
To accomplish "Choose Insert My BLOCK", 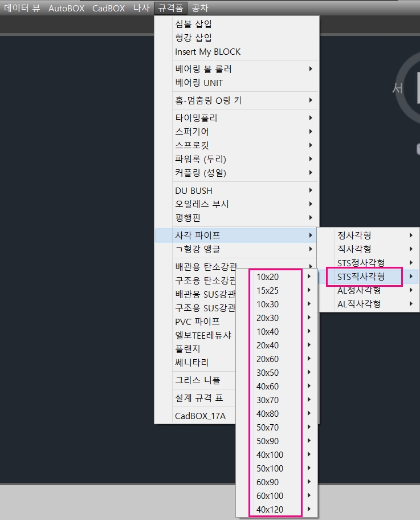I will (x=236, y=52).
